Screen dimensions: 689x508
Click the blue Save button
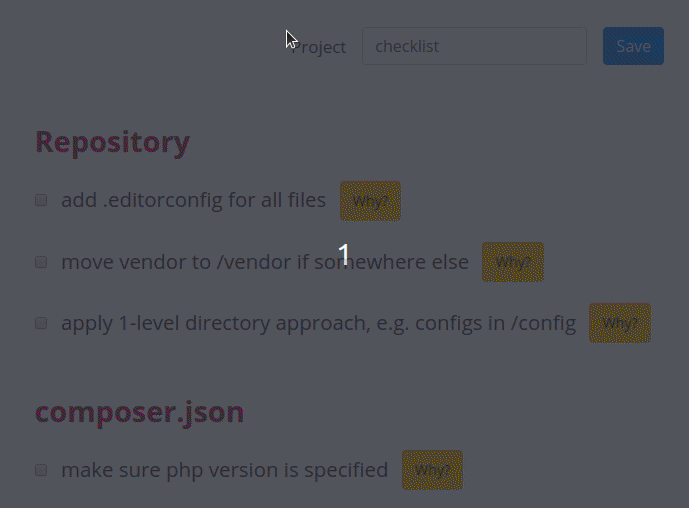(x=633, y=46)
